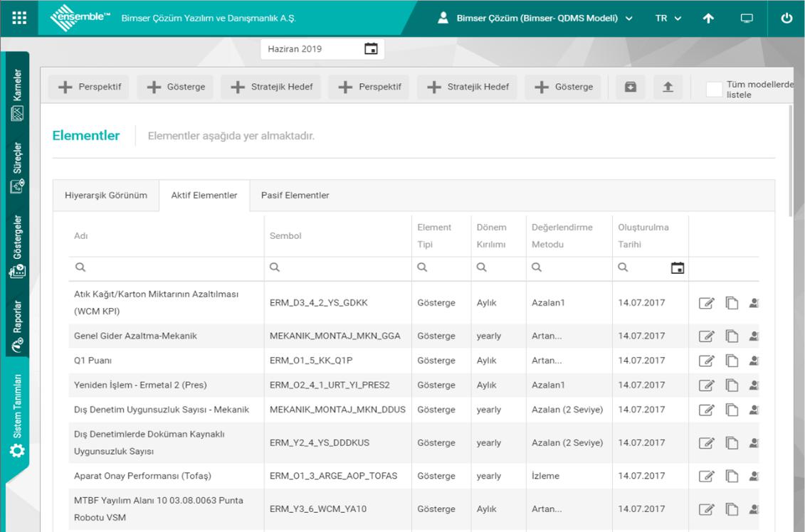Copy the Genel Gider Azaltma-Mekanik row
Image resolution: width=805 pixels, height=532 pixels.
click(x=731, y=336)
